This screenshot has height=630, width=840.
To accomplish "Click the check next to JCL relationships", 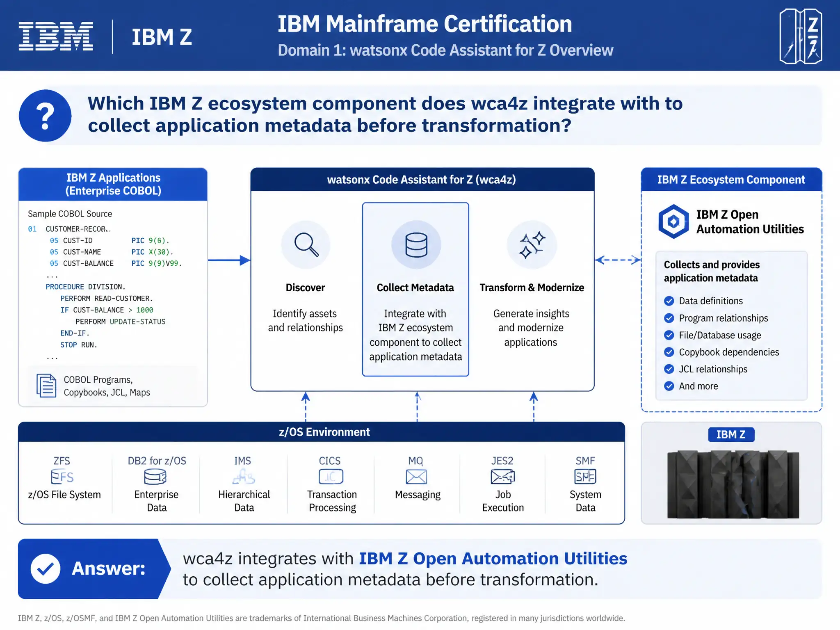I will click(669, 369).
